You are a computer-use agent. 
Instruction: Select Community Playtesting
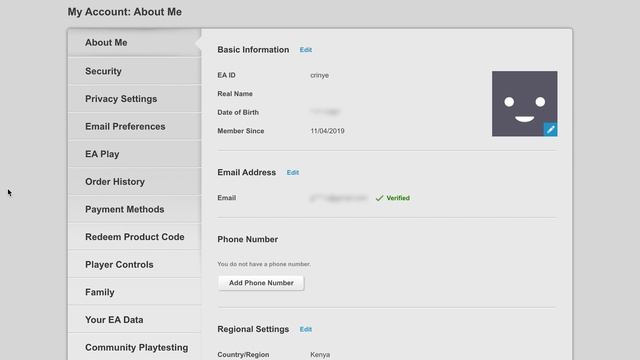(x=134, y=347)
